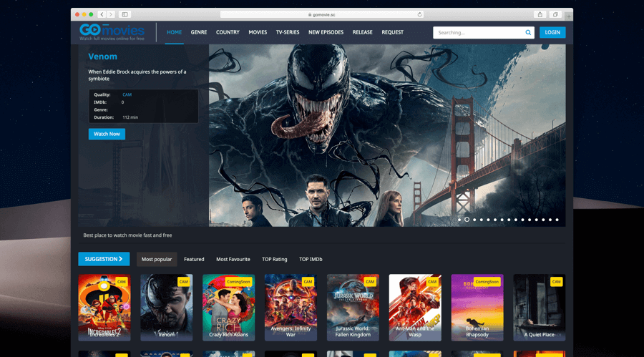Go to TV-SERIES section

[288, 32]
